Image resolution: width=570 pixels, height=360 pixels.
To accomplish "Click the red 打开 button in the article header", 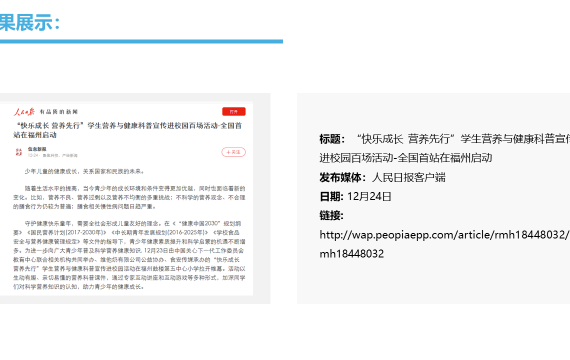I will click(234, 112).
